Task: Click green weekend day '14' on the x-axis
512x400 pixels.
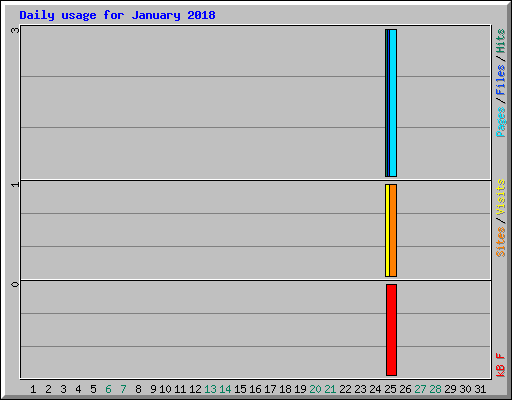Action: coord(225,389)
